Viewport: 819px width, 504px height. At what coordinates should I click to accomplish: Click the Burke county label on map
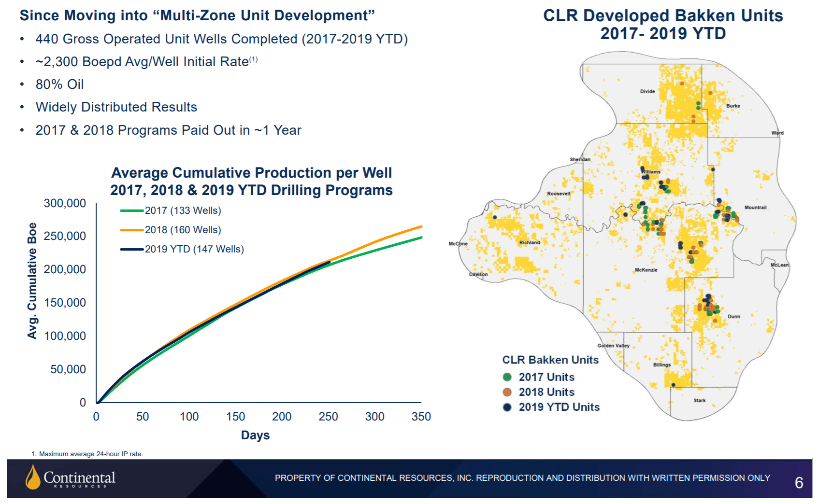point(733,106)
